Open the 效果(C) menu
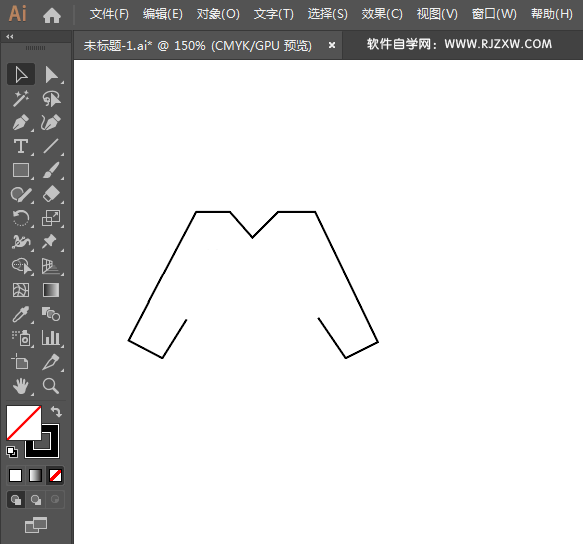This screenshot has width=583, height=544. [382, 14]
